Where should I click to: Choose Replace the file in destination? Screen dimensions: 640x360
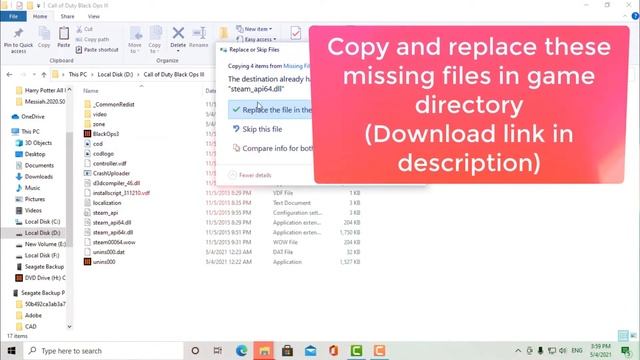[270, 110]
